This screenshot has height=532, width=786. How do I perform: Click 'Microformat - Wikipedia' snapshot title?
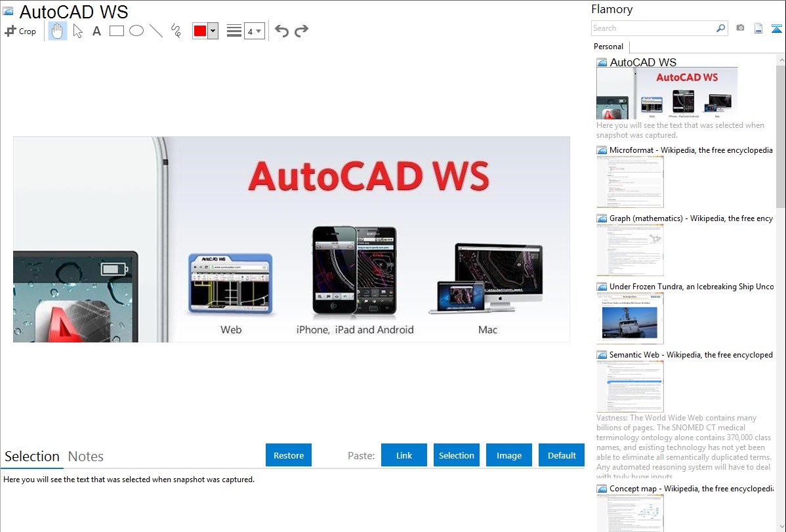point(692,150)
